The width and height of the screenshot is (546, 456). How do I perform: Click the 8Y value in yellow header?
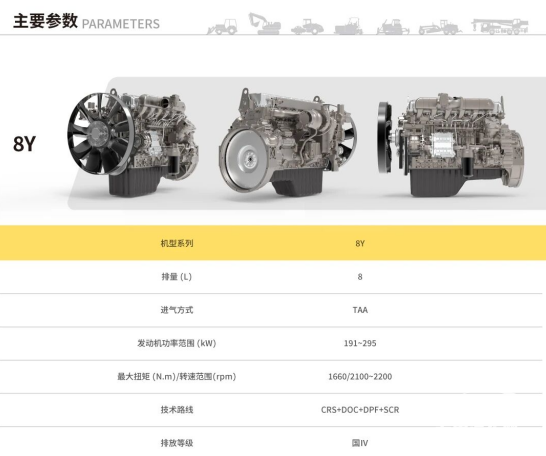[360, 243]
